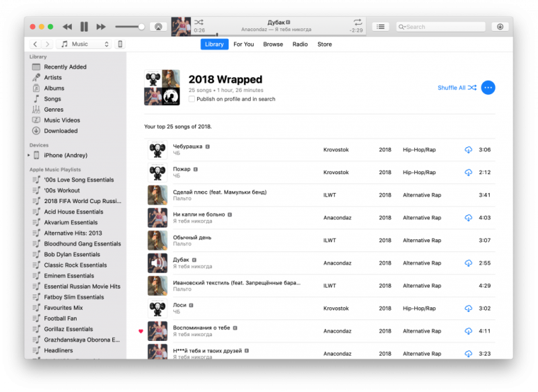Image resolution: width=538 pixels, height=392 pixels.
Task: Skip to the next track
Action: point(101,27)
